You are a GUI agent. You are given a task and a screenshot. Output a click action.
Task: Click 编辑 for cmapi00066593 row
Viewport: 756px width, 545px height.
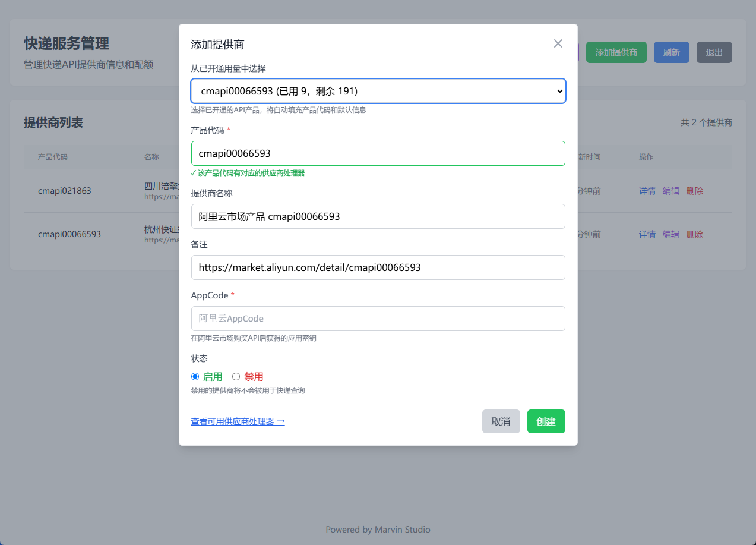(670, 234)
